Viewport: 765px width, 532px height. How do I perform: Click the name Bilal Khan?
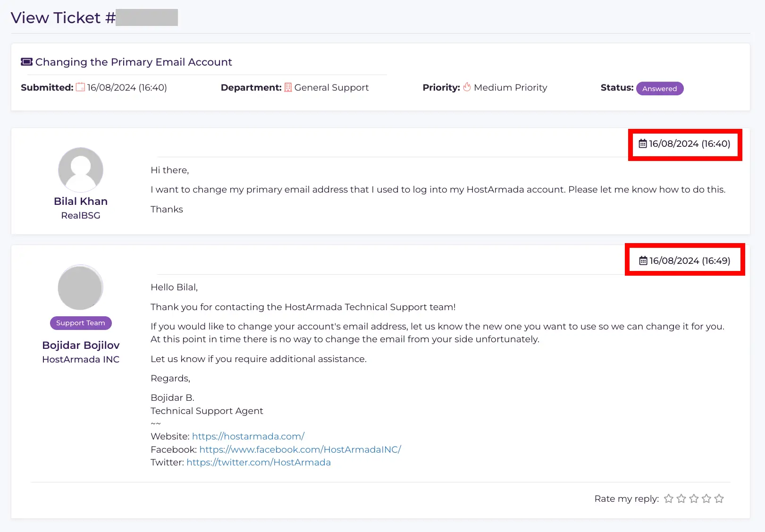(x=81, y=201)
